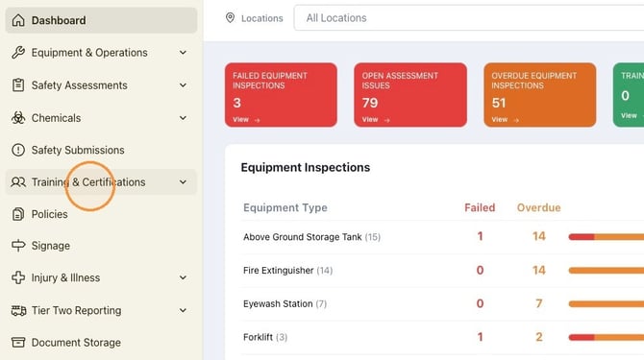
Task: Click the Safety Assessments clipboard icon
Action: tap(18, 84)
